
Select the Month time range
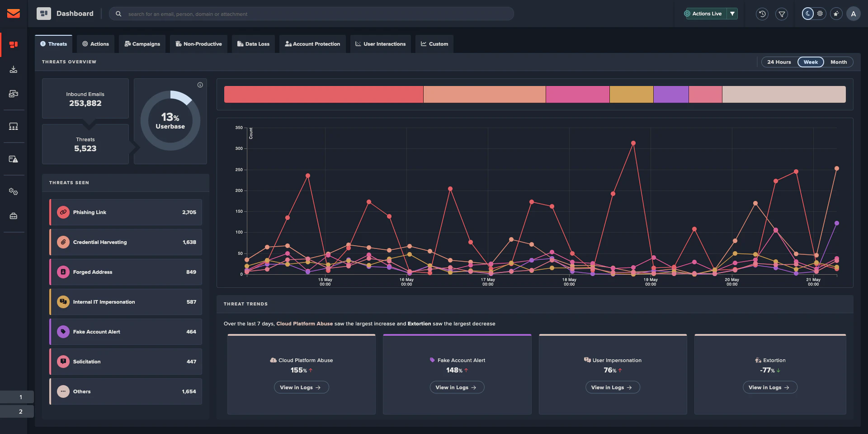[839, 62]
